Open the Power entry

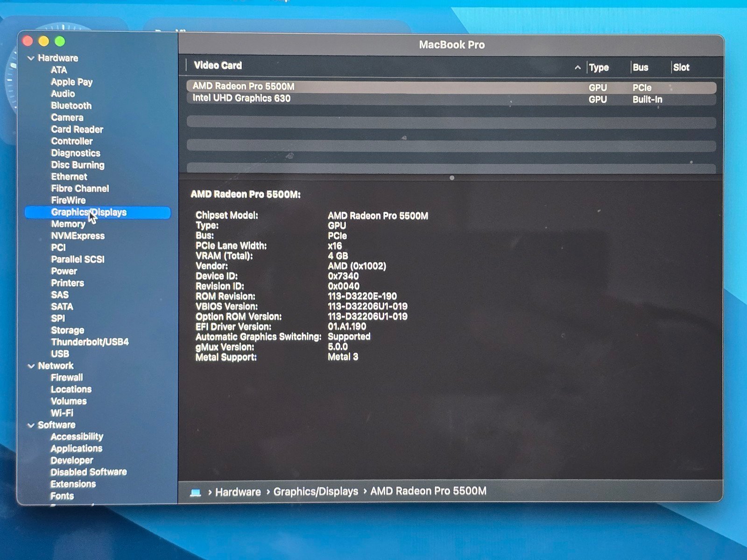click(64, 271)
